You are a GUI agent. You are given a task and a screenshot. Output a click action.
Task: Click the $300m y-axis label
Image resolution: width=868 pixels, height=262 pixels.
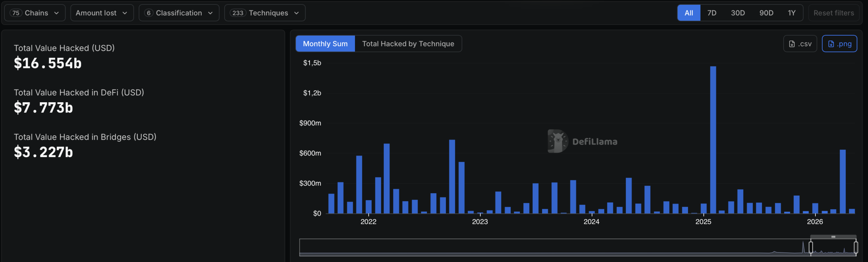(310, 183)
